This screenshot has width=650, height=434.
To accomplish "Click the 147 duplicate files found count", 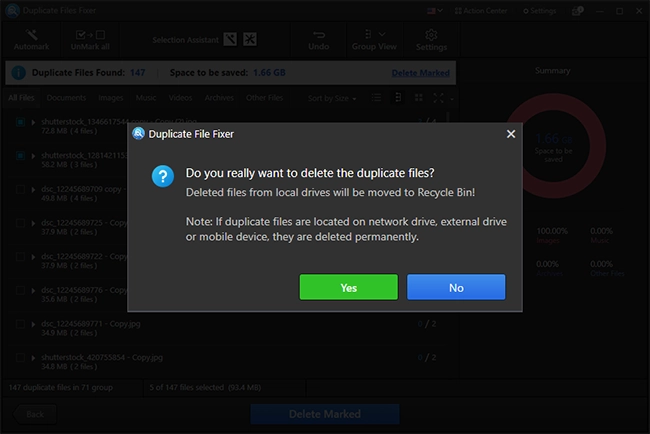I will pyautogui.click(x=138, y=73).
